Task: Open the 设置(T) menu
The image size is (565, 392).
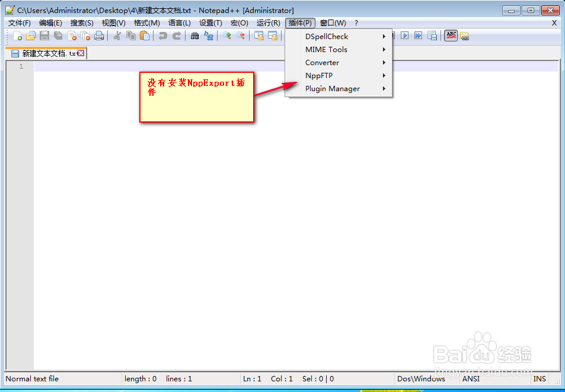Action: 210,23
